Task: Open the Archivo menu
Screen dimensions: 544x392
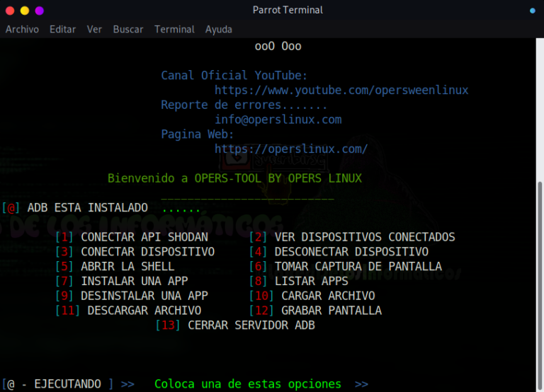Action: coord(22,29)
